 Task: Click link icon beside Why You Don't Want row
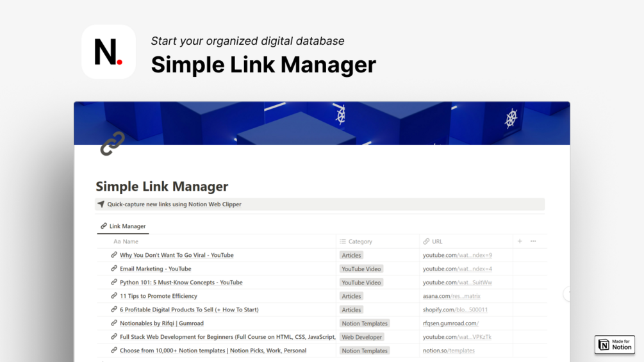[x=114, y=255]
